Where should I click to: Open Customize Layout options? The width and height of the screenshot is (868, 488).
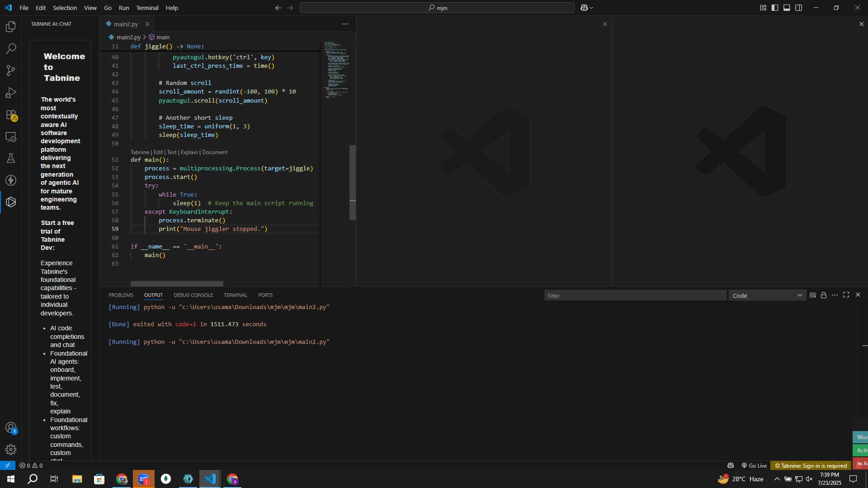tap(763, 8)
